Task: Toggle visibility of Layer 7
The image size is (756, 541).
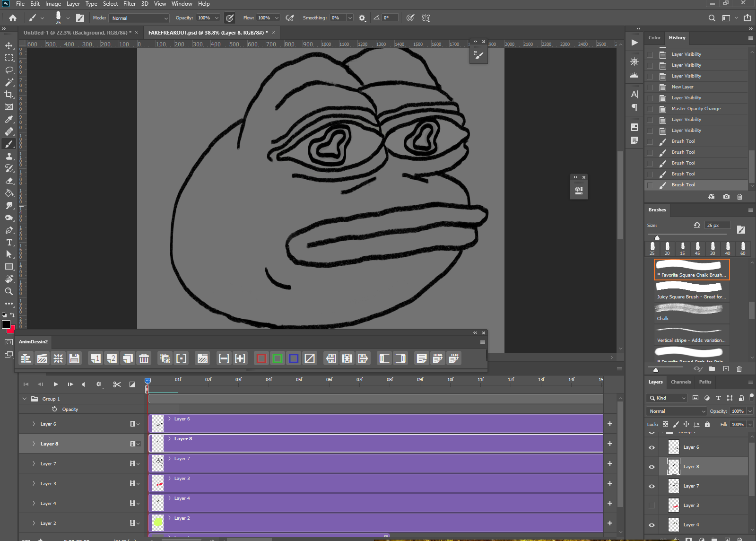Action: (x=652, y=486)
